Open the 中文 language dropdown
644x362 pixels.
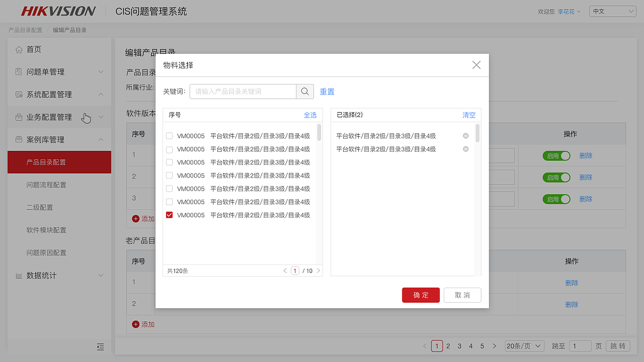pyautogui.click(x=612, y=11)
